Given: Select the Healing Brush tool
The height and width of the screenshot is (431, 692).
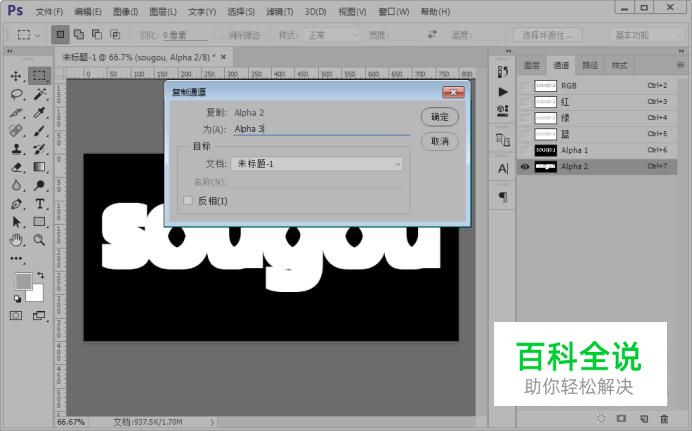Looking at the screenshot, I should [16, 131].
